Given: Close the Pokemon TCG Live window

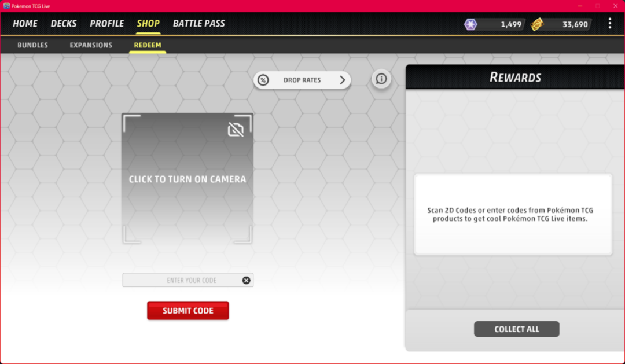Looking at the screenshot, I should [x=615, y=6].
